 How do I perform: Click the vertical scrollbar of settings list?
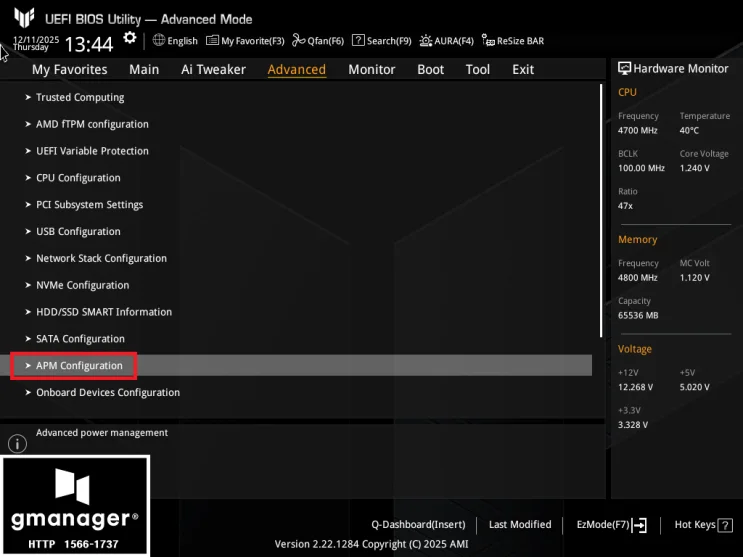(601, 211)
